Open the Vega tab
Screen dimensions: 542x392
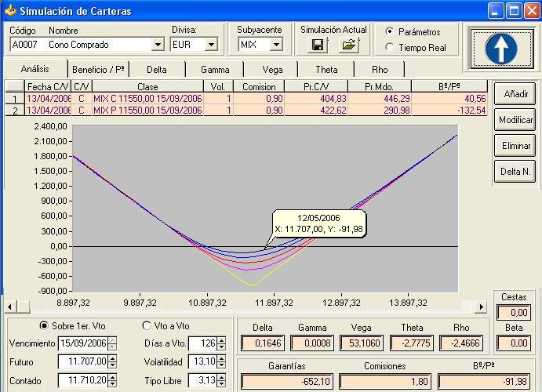pyautogui.click(x=272, y=70)
